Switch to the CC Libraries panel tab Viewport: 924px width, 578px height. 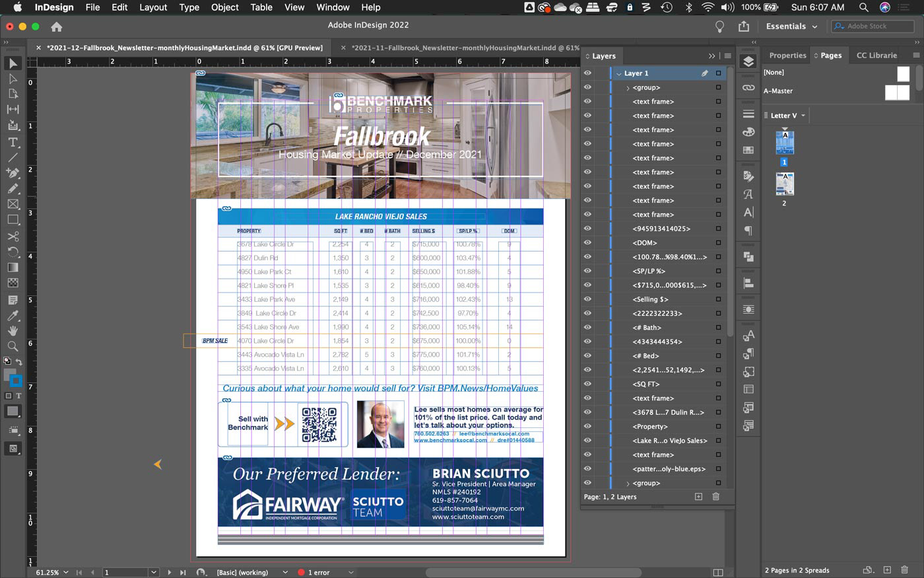876,55
